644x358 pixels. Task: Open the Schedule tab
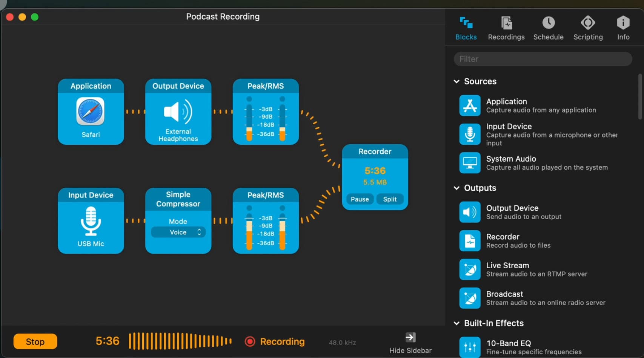coord(548,28)
